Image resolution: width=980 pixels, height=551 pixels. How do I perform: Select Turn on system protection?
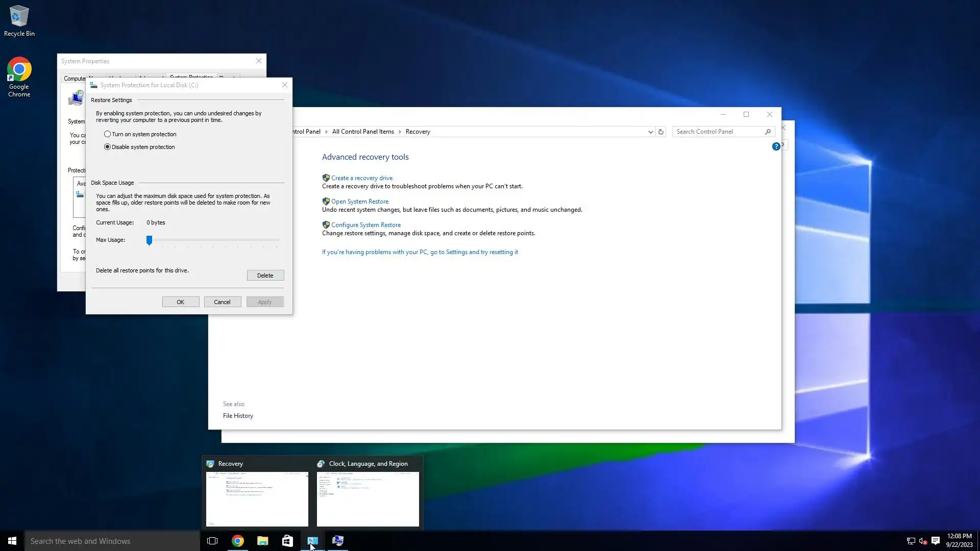[107, 134]
